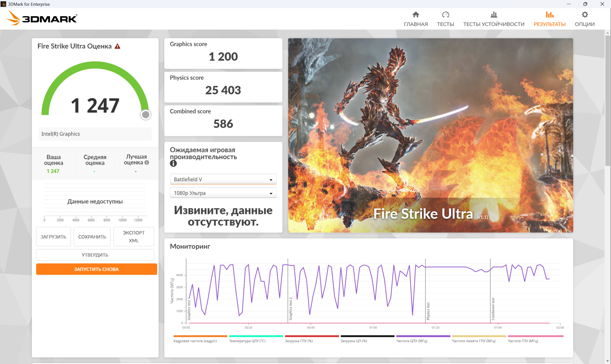Toggle Частота ЦПУ (МГц) legend series
Viewport: 611px width, 364px height.
tap(412, 341)
